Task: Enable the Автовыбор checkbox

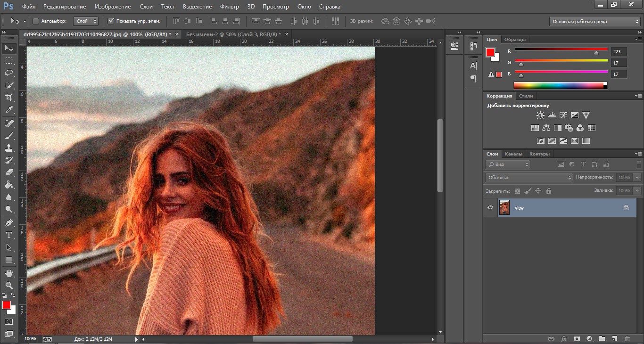Action: [x=36, y=21]
